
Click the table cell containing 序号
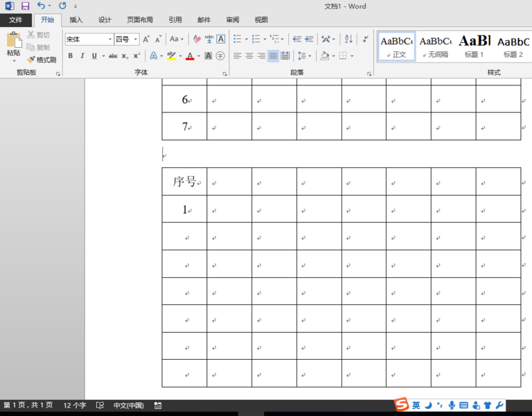[x=184, y=182]
